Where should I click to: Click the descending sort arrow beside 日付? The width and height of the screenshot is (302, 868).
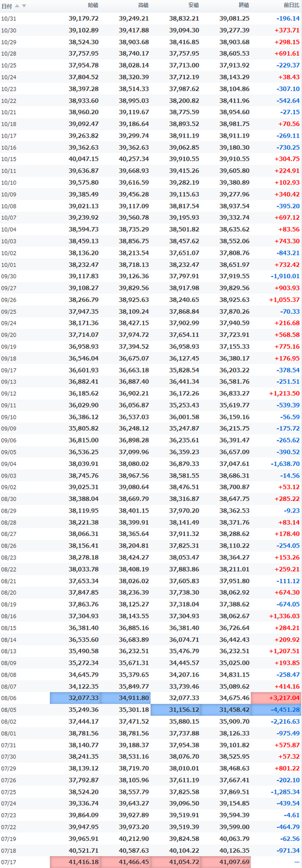[x=24, y=5]
